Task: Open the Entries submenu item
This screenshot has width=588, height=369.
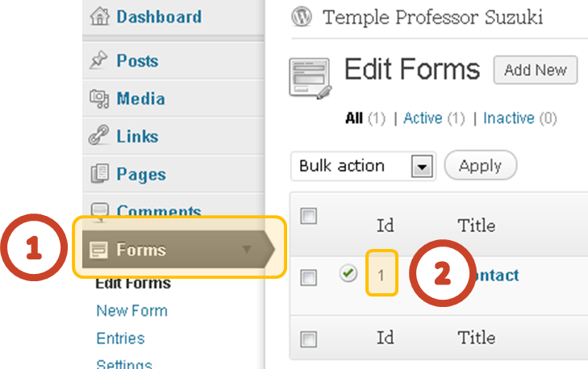Action: tap(120, 338)
